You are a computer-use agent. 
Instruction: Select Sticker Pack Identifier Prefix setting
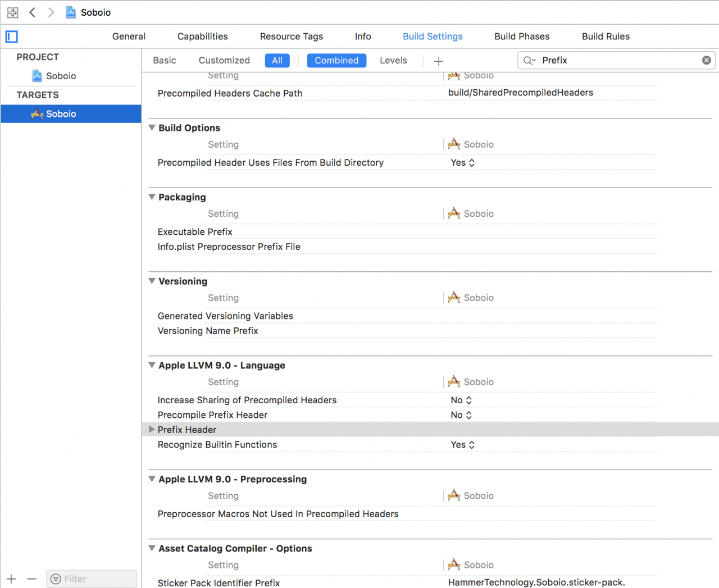point(219,583)
